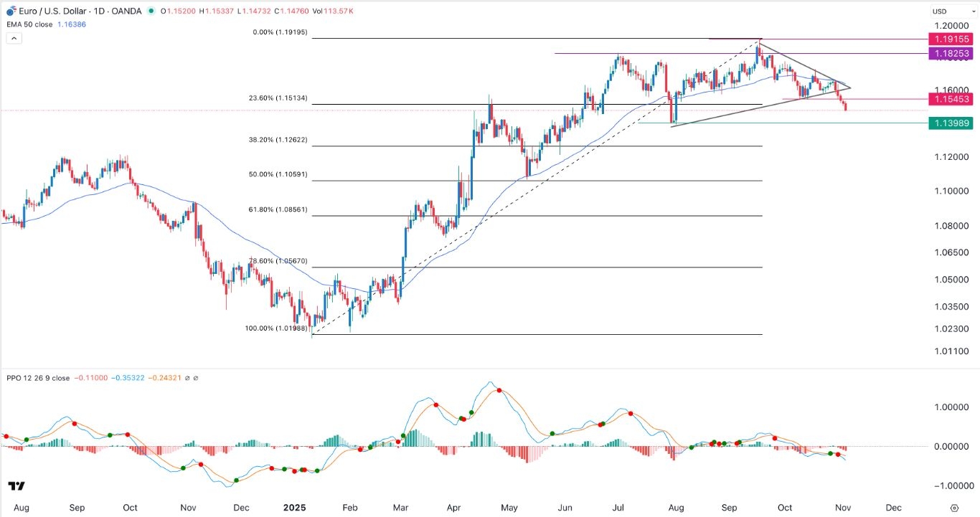The image size is (980, 517).
Task: Click the first strikethrough hide icon on PPO row
Action: click(x=187, y=378)
